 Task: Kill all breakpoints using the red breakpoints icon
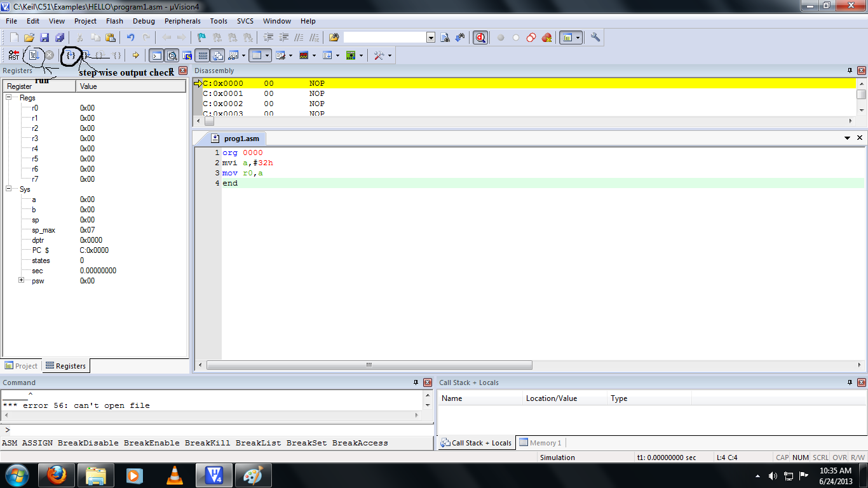pos(546,37)
